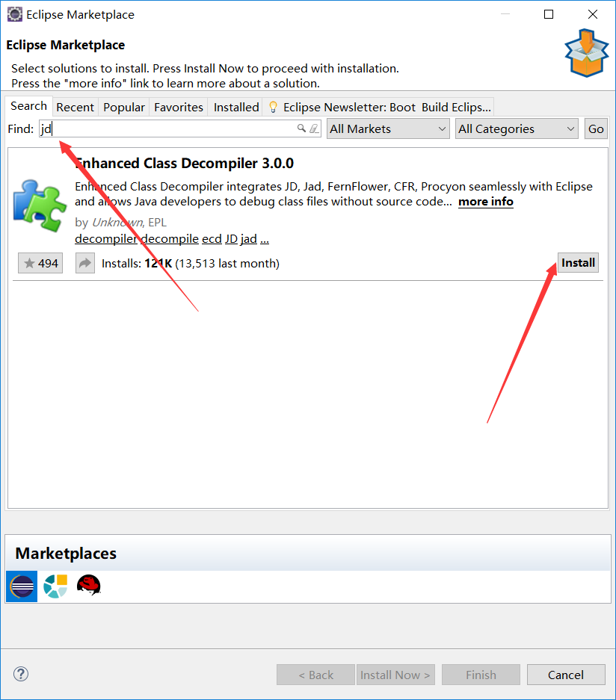This screenshot has height=700, width=616.
Task: Click the jad tag link
Action: tap(249, 239)
